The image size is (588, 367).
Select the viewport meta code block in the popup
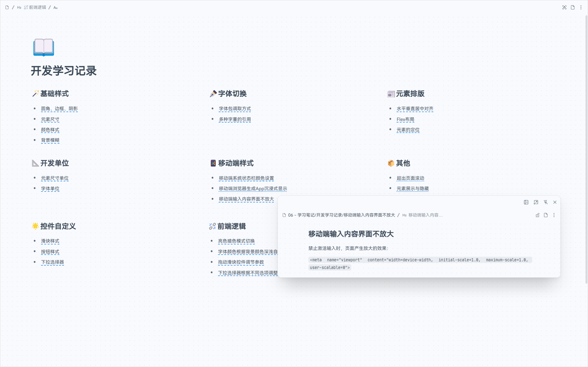pyautogui.click(x=420, y=263)
